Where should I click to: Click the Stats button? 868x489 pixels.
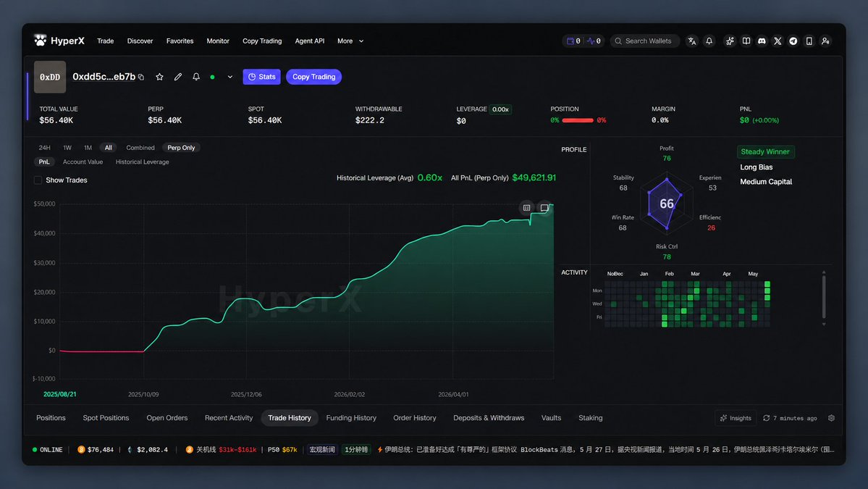[262, 77]
